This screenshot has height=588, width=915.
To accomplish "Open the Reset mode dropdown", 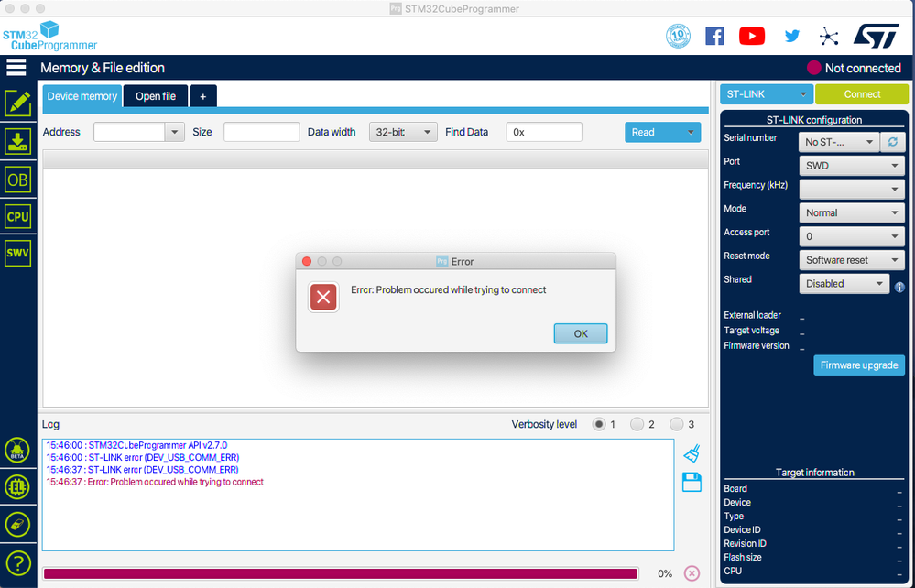I will pos(852,260).
